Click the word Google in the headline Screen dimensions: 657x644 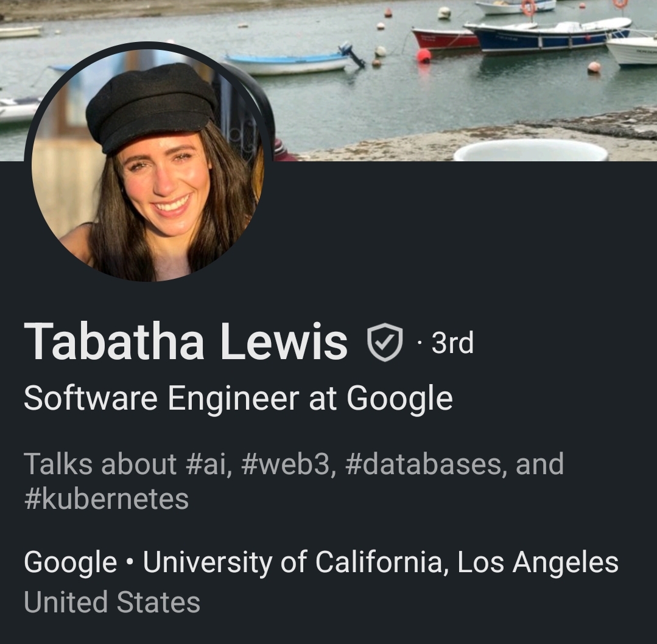[x=399, y=399]
